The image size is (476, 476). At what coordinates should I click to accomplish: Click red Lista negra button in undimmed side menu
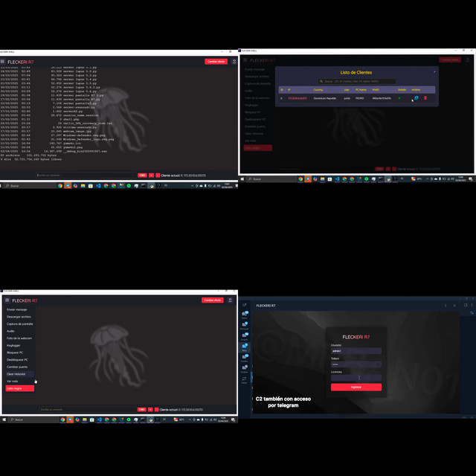[20, 388]
